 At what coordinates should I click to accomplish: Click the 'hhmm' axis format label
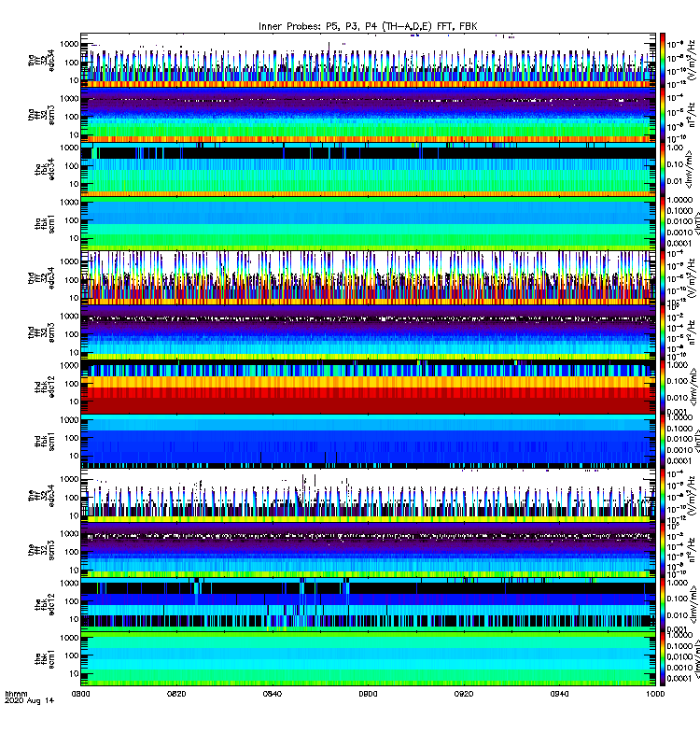tap(16, 694)
